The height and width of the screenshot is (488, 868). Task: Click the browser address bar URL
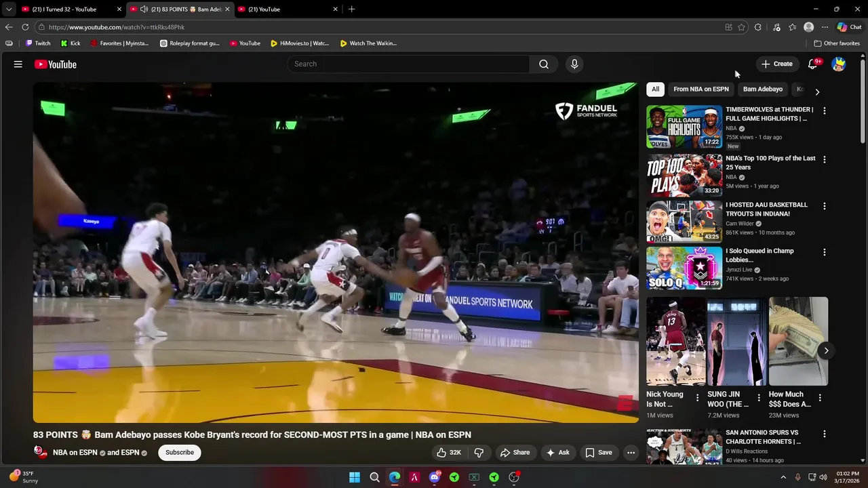click(x=117, y=27)
